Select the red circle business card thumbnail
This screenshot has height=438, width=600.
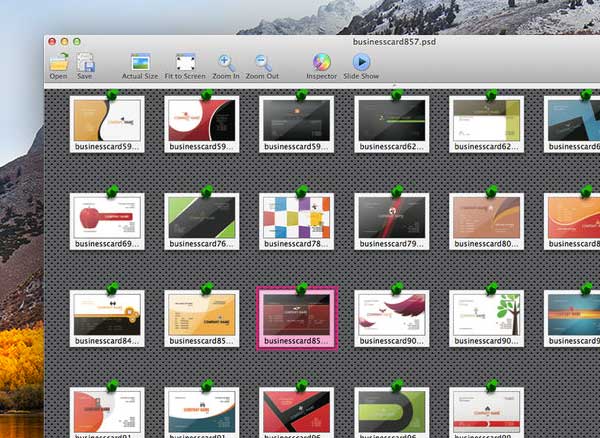click(x=202, y=124)
